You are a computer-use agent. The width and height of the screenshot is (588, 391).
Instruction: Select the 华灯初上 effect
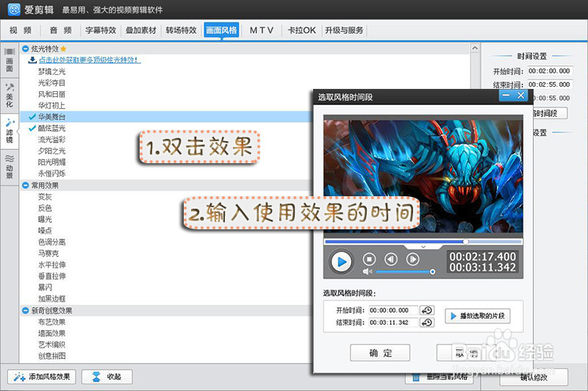point(51,105)
